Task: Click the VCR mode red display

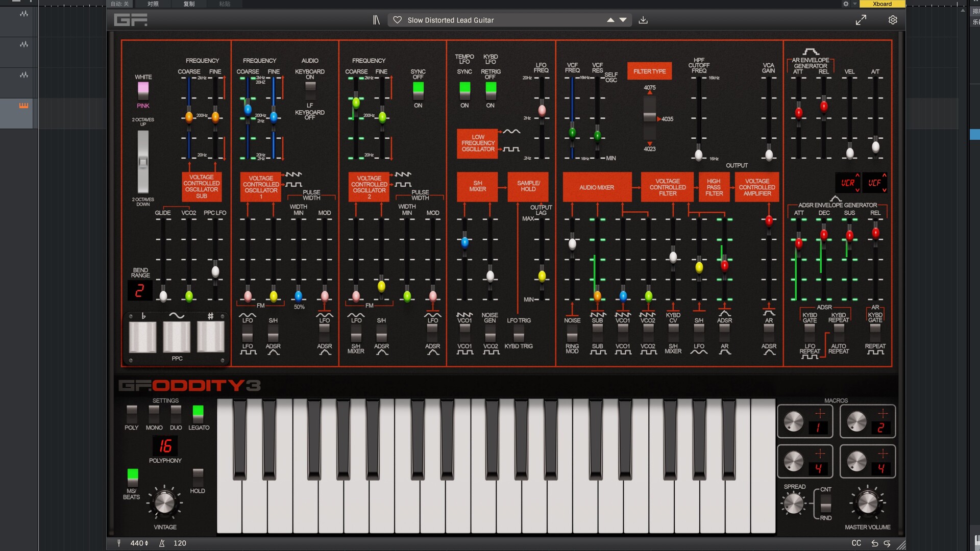Action: point(848,183)
